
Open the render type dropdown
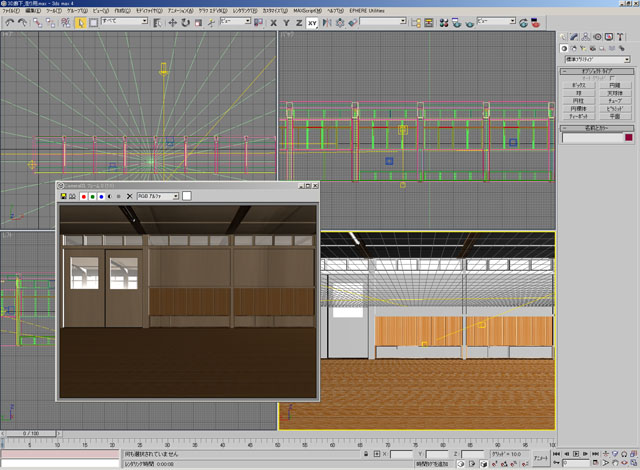[497, 21]
